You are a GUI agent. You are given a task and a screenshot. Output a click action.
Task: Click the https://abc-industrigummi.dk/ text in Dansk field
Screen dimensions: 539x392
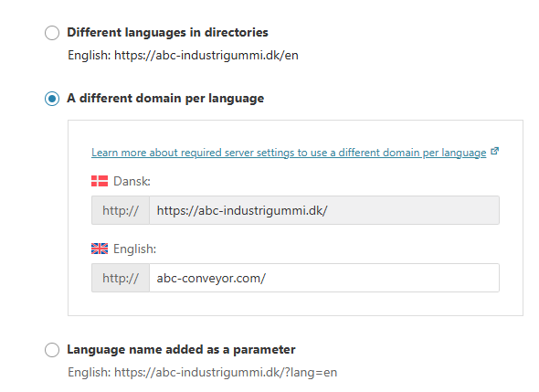[x=242, y=210]
